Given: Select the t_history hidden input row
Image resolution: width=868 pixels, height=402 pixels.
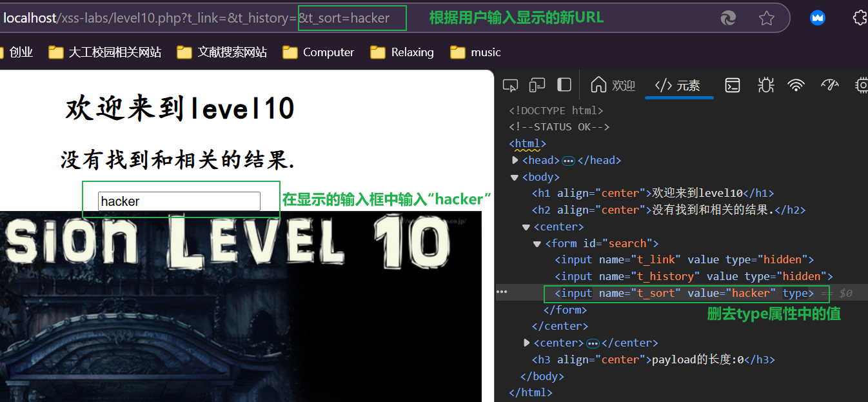Looking at the screenshot, I should click(x=694, y=276).
